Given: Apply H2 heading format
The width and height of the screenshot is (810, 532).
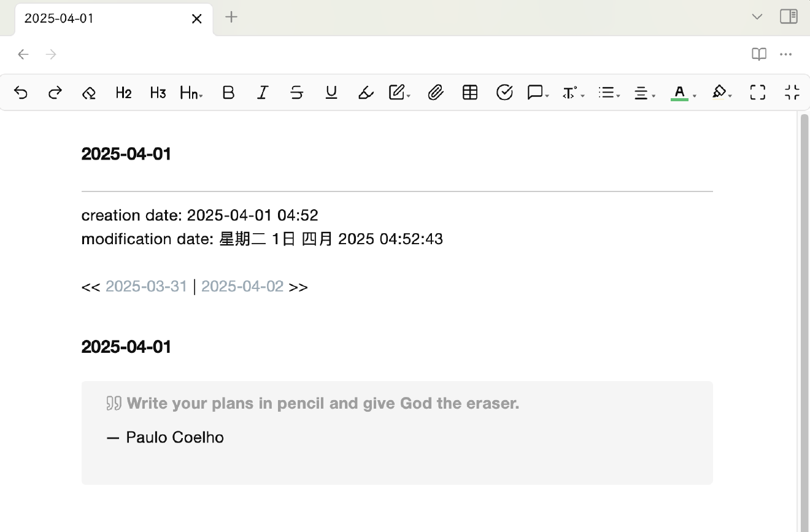Looking at the screenshot, I should point(123,93).
